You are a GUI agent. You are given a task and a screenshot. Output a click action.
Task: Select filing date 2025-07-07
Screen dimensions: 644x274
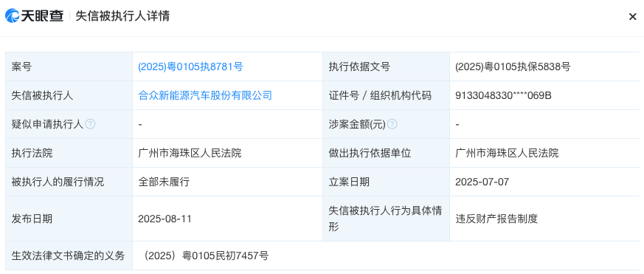(x=482, y=182)
